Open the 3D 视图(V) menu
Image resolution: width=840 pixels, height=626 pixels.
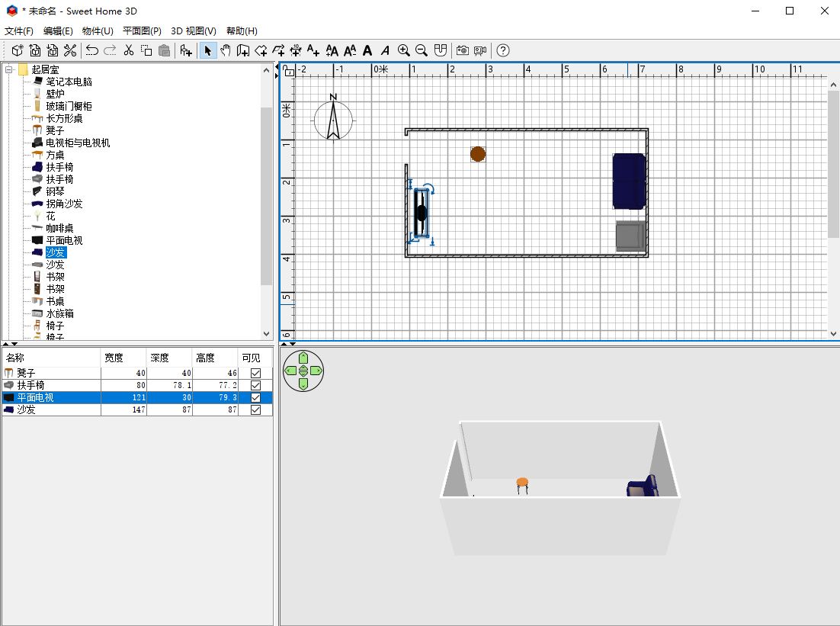tap(193, 31)
